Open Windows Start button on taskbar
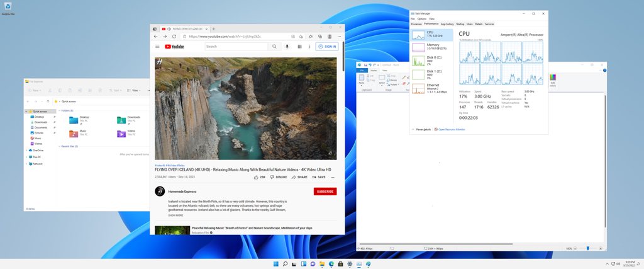 275,264
